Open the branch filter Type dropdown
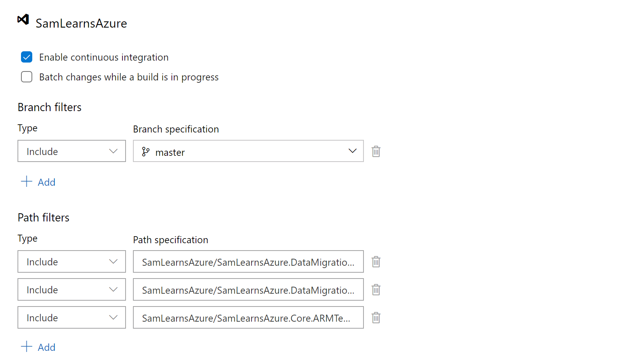Image resolution: width=622 pixels, height=364 pixels. pos(72,151)
